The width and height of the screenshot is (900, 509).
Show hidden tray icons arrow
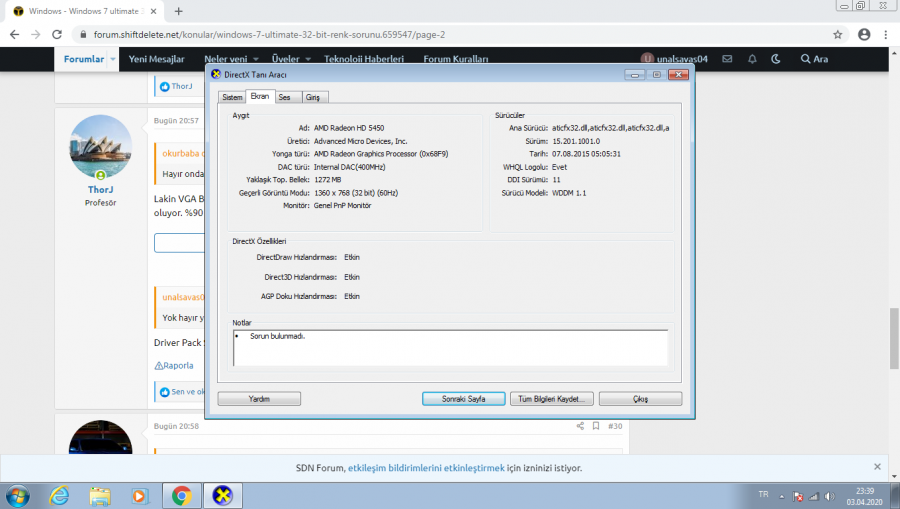click(x=782, y=496)
